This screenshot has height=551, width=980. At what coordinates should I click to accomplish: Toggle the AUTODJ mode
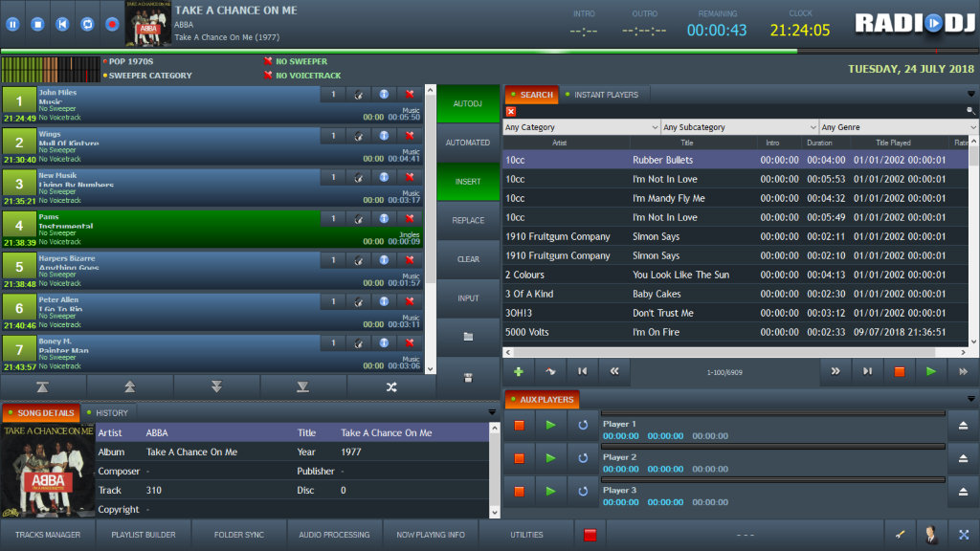pos(468,103)
